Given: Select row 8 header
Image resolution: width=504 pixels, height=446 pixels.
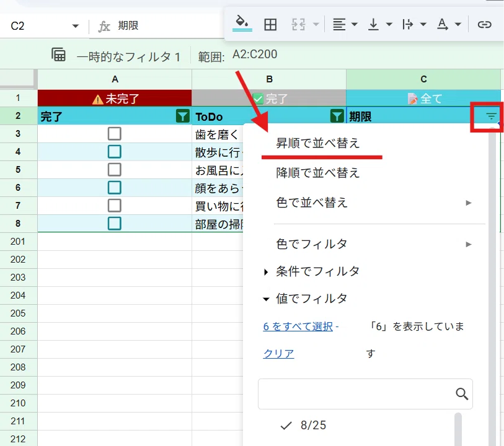Looking at the screenshot, I should pos(19,224).
